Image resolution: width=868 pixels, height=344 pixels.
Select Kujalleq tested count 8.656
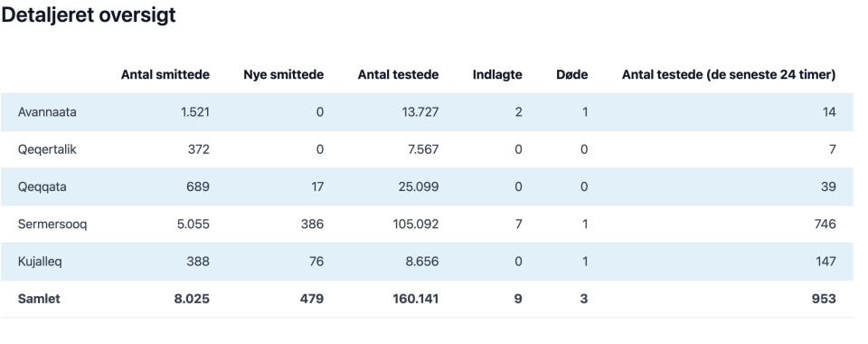[423, 262]
